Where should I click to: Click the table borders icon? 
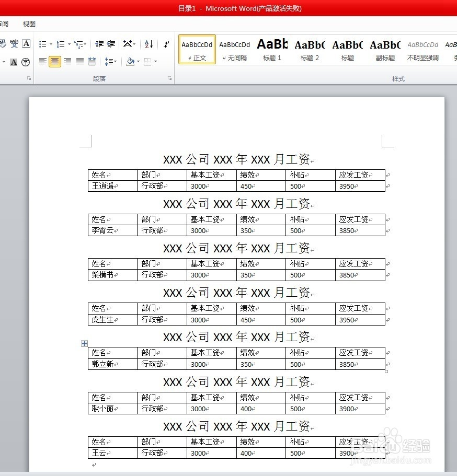(147, 62)
